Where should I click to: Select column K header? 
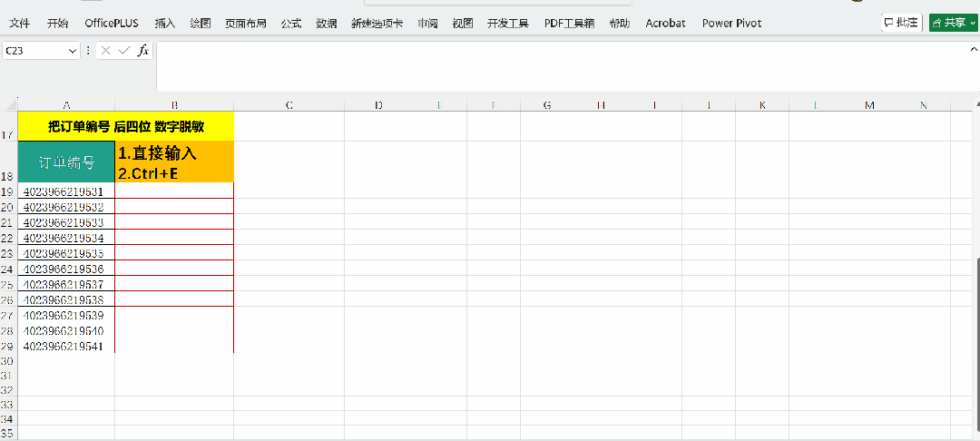tap(762, 105)
